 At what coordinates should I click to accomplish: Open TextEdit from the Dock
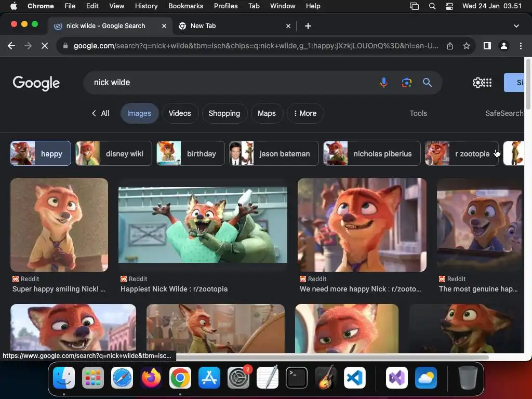268,378
